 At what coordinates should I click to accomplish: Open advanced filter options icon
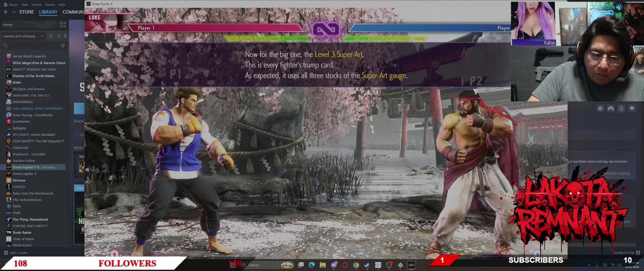(x=63, y=46)
